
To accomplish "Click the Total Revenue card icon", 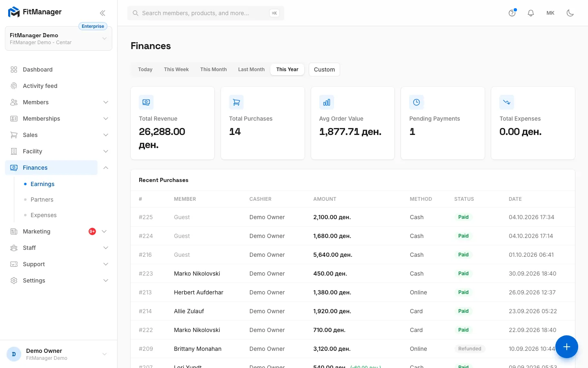I will pos(146,102).
